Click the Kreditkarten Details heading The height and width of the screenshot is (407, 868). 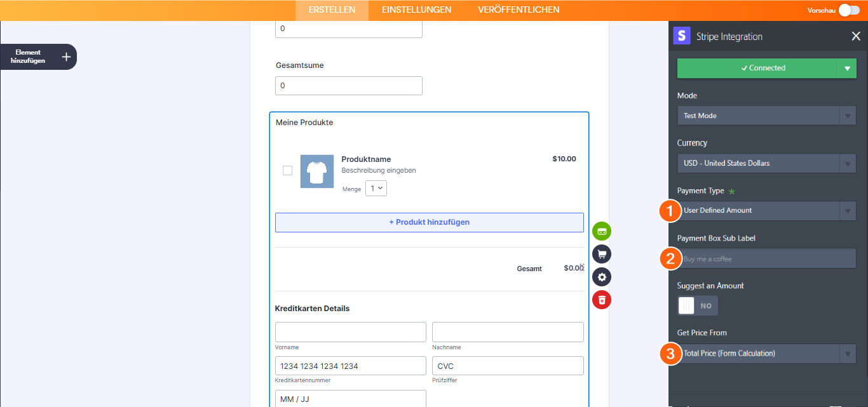tap(312, 309)
